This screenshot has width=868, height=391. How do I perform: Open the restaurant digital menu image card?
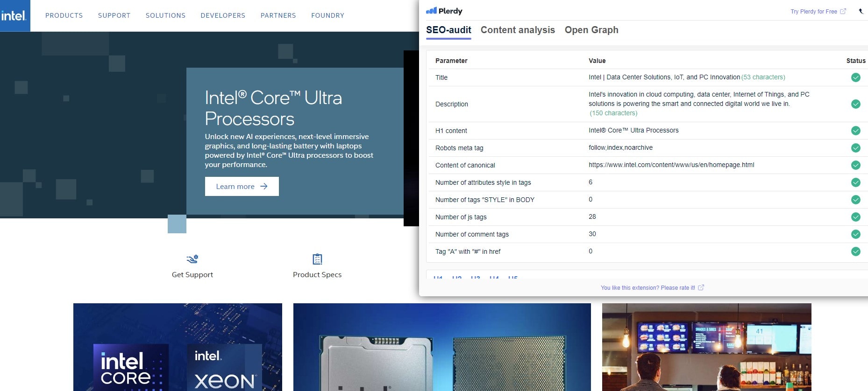pyautogui.click(x=706, y=347)
